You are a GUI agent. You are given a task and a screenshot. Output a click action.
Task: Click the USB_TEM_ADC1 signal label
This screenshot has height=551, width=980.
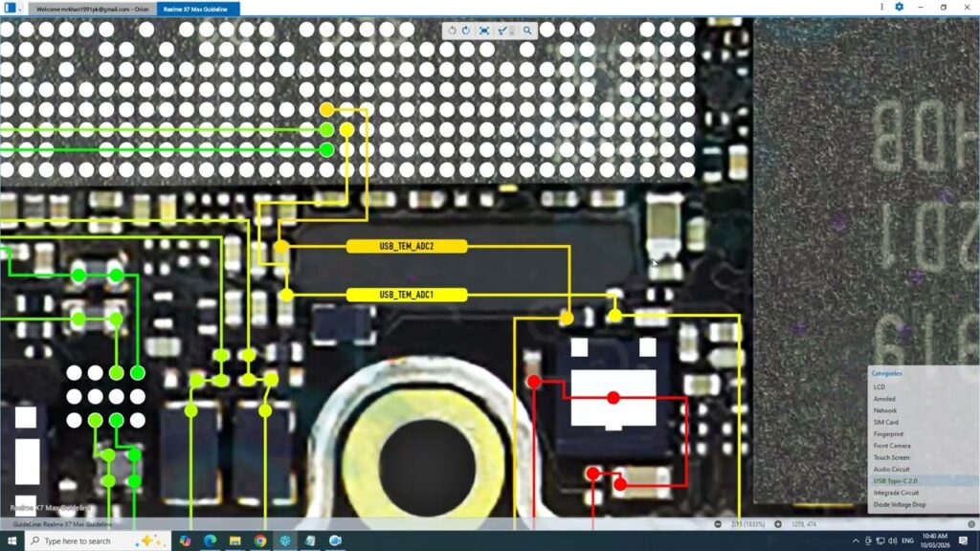pos(407,295)
